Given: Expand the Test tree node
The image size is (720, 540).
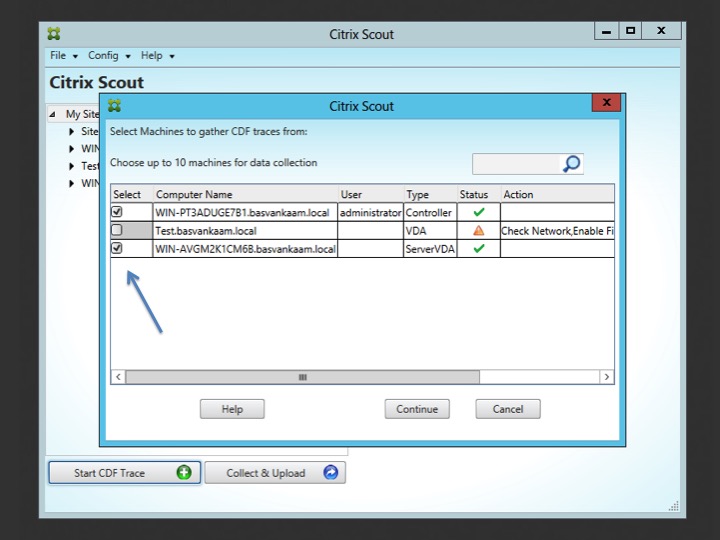Looking at the screenshot, I should pos(72,166).
